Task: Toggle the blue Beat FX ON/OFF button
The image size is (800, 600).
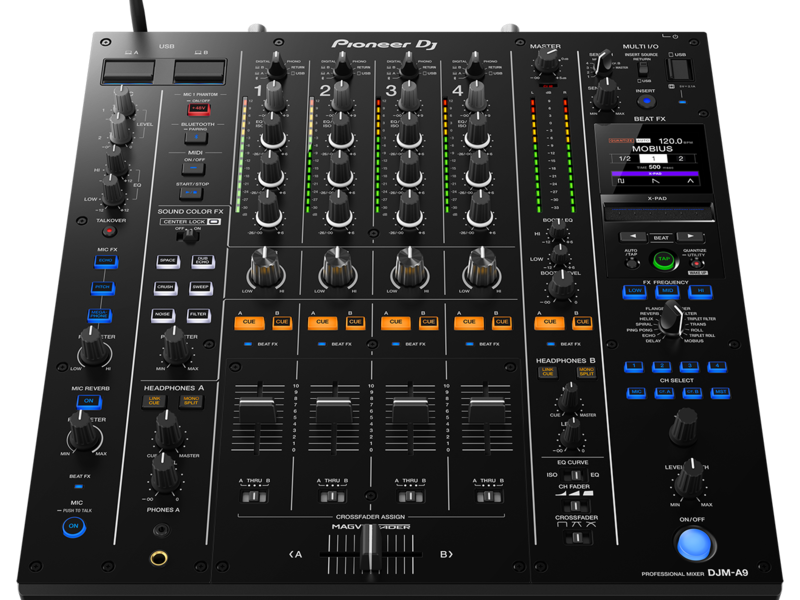Action: pyautogui.click(x=694, y=544)
